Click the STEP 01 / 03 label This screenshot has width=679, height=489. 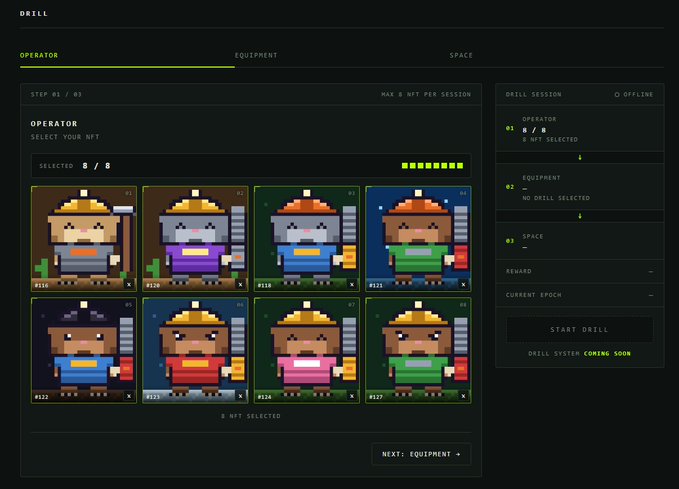(x=56, y=94)
